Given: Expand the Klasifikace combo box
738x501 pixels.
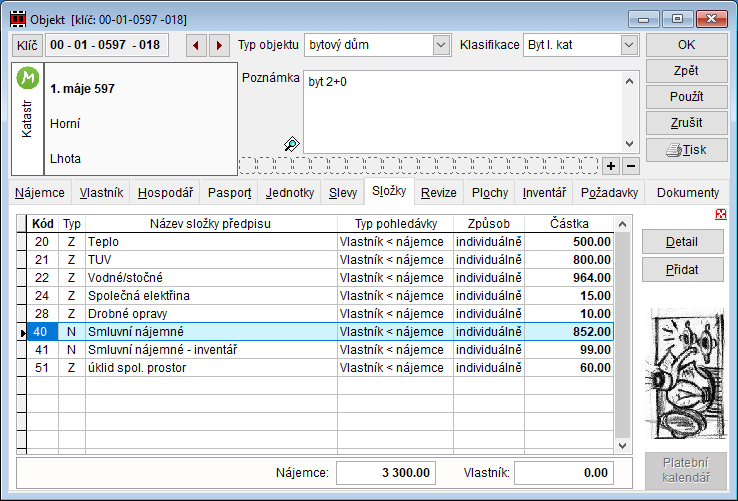Looking at the screenshot, I should (628, 45).
